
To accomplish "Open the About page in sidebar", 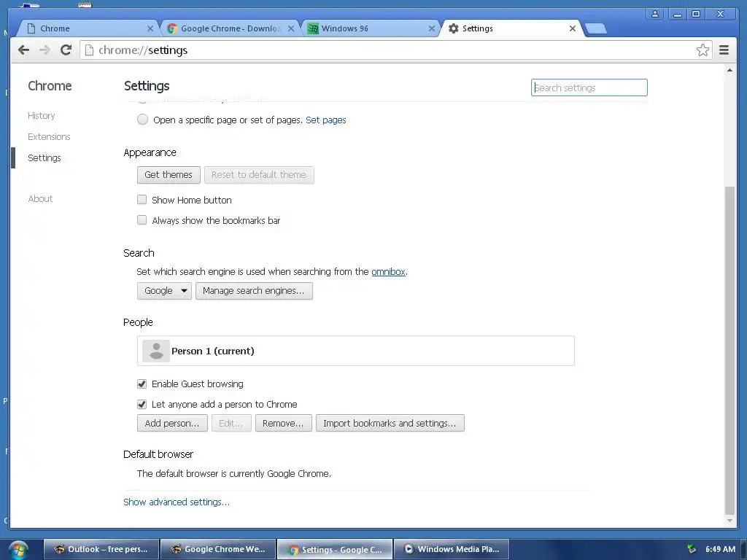I will coord(41,198).
